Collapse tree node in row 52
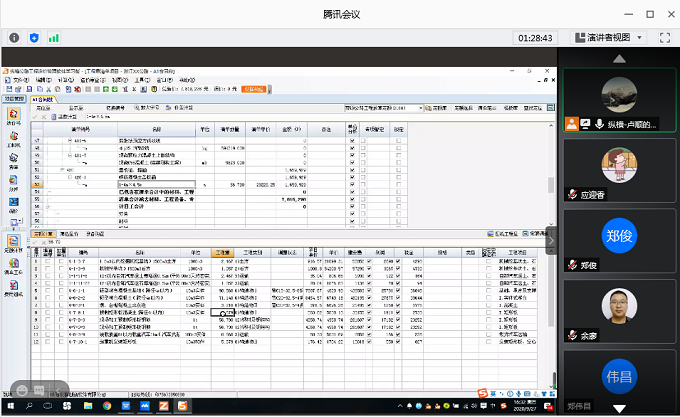The image size is (680, 417). (x=70, y=177)
